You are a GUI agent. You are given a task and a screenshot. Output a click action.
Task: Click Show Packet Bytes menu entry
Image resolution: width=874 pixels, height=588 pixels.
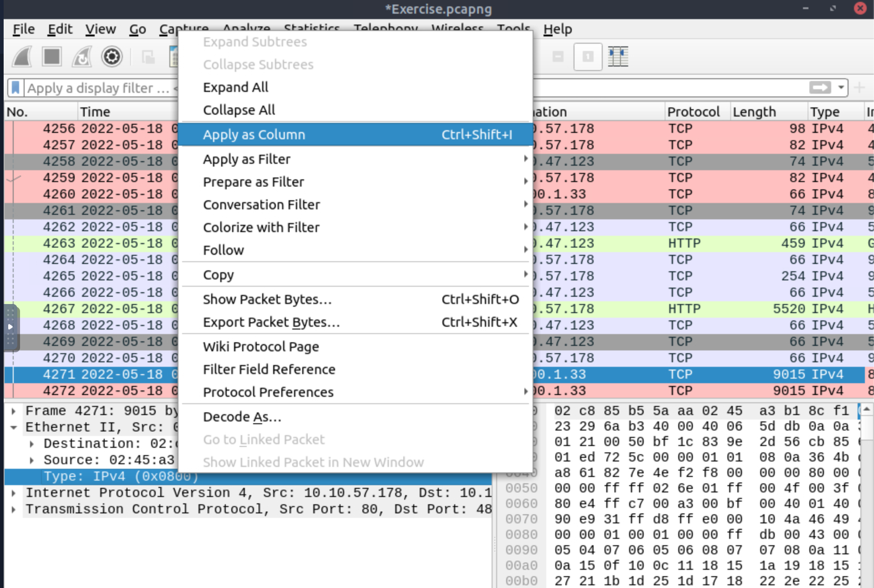[267, 299]
